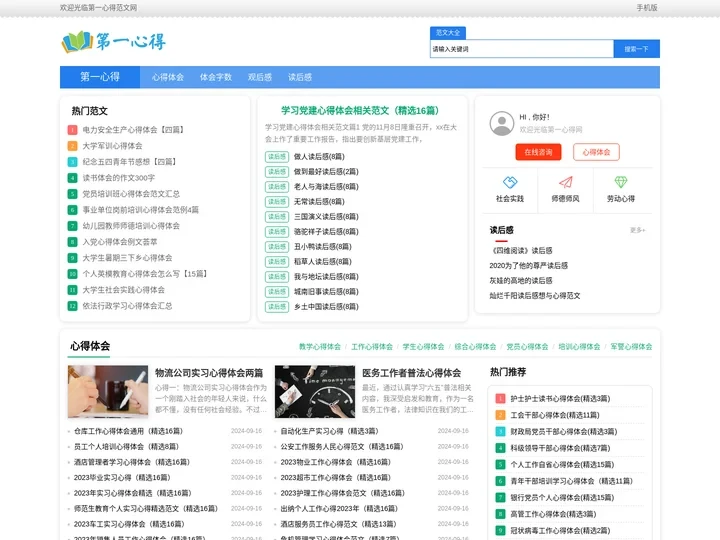This screenshot has height=540, width=720.
Task: Click the 第一心得 book logo
Action: tap(113, 42)
